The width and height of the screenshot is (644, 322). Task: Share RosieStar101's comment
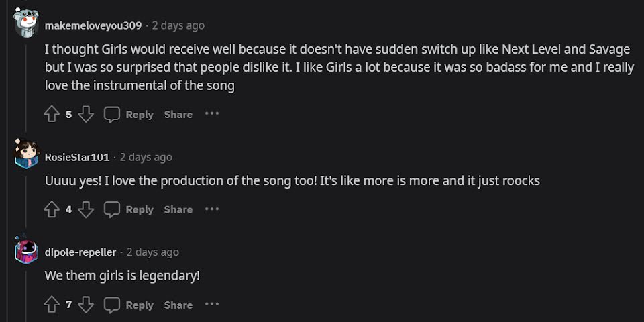click(x=178, y=210)
